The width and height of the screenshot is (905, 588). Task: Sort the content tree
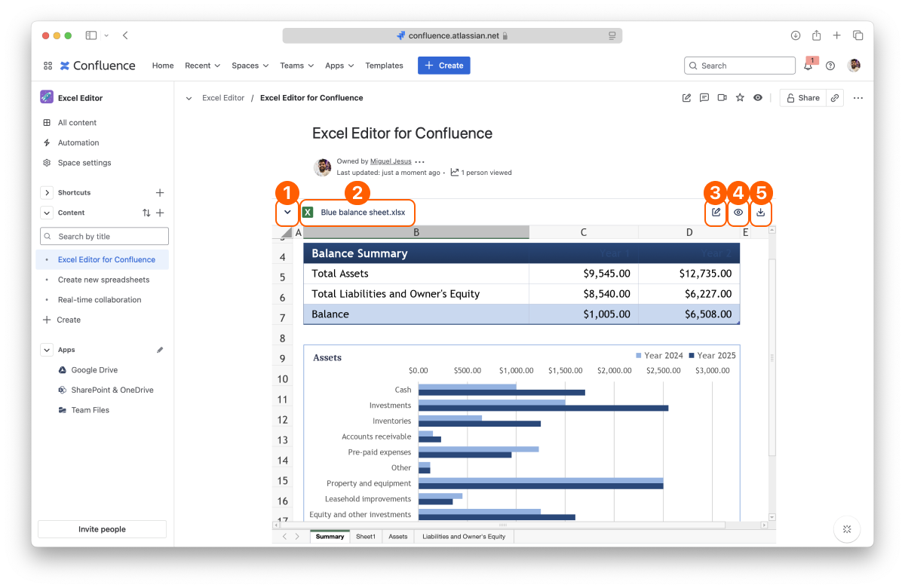click(146, 213)
